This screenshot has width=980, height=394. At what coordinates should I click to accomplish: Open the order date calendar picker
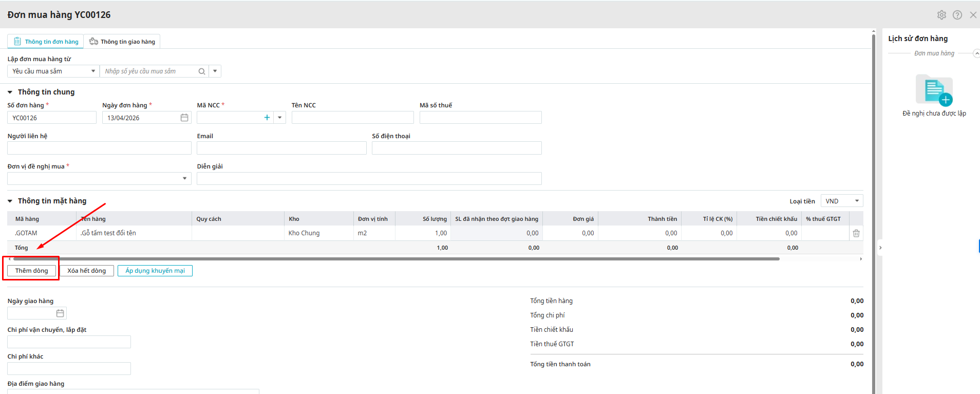(x=184, y=118)
